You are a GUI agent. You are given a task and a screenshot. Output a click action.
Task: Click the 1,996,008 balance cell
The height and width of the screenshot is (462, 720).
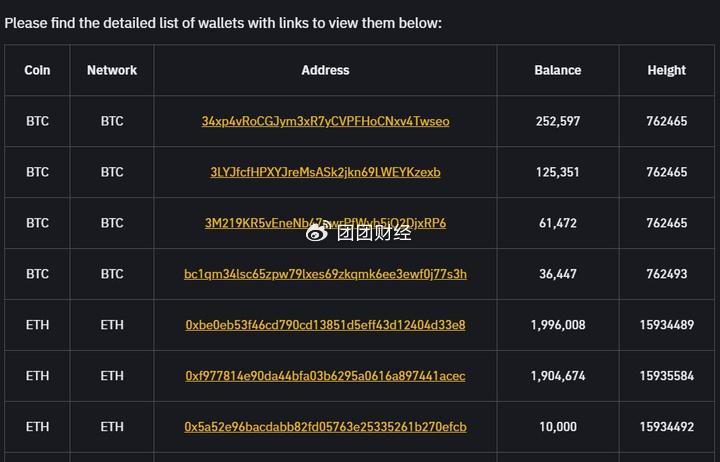557,325
